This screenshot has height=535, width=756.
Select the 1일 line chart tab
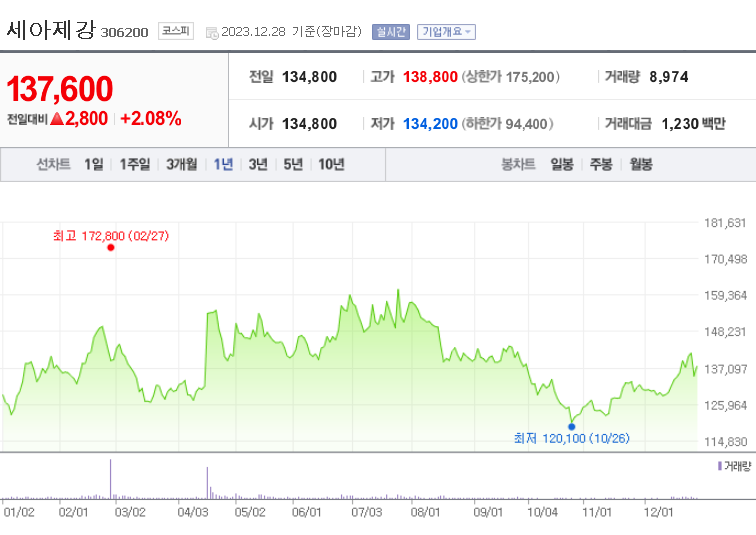point(94,164)
